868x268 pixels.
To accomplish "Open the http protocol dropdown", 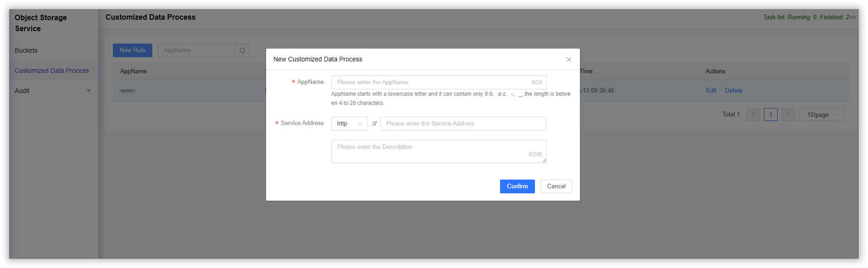I will point(349,124).
